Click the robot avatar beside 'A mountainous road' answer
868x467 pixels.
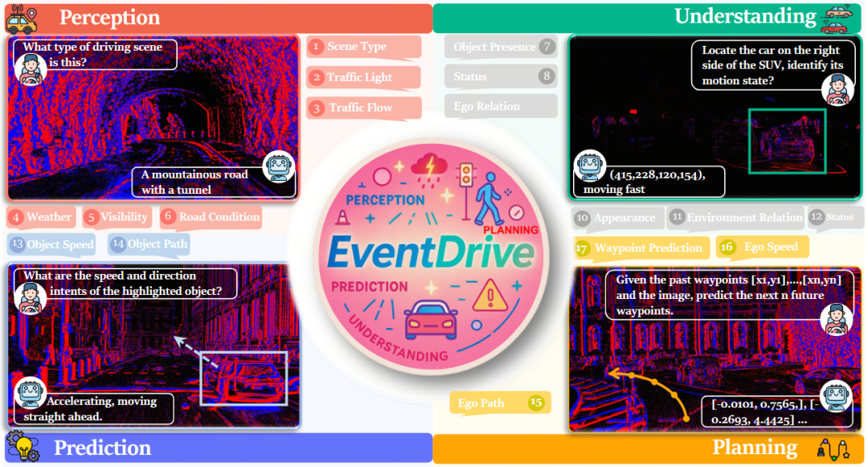pyautogui.click(x=278, y=166)
